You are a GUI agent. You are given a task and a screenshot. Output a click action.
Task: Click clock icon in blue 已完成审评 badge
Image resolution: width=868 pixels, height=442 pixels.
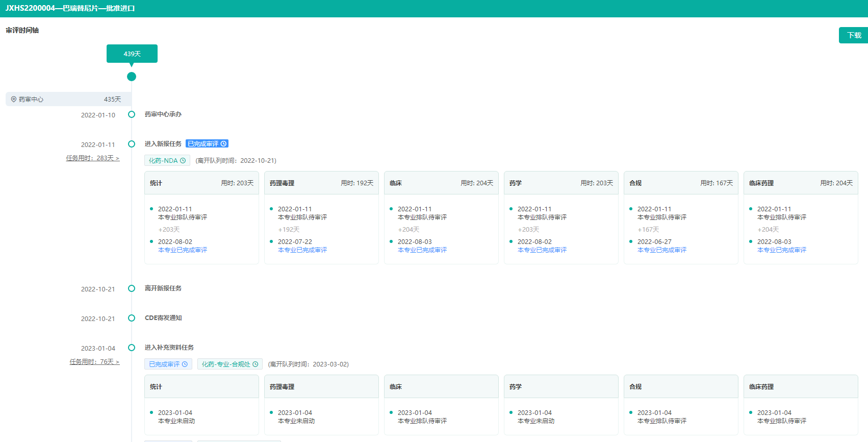[x=223, y=144]
